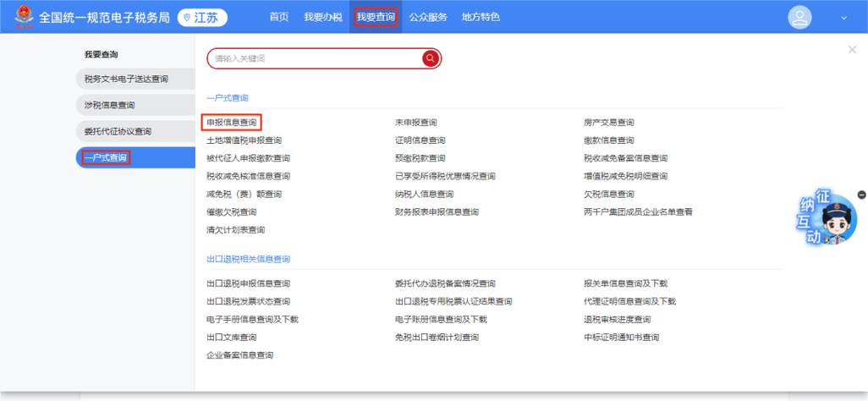Open 企业备案信息查询 link
The image size is (868, 401).
click(239, 355)
